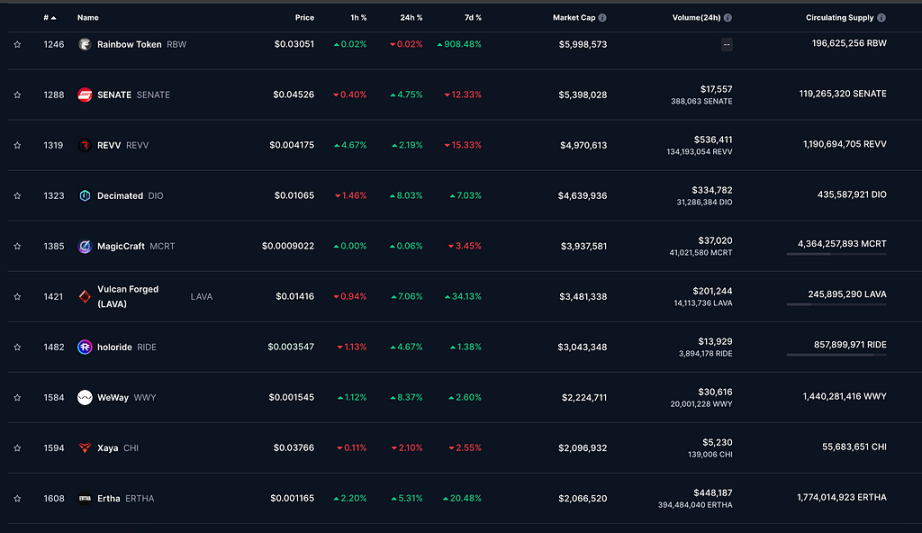Click the Decimated coin logo
The width and height of the screenshot is (922, 533).
pyautogui.click(x=85, y=196)
